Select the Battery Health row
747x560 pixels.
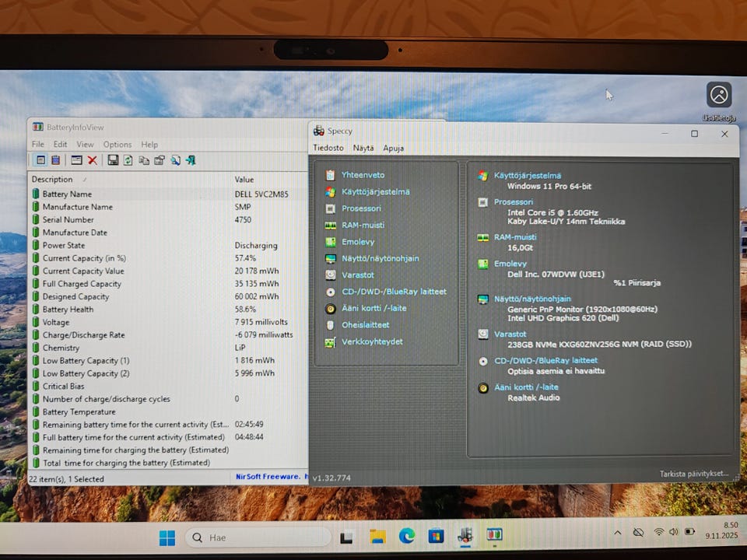coord(169,310)
